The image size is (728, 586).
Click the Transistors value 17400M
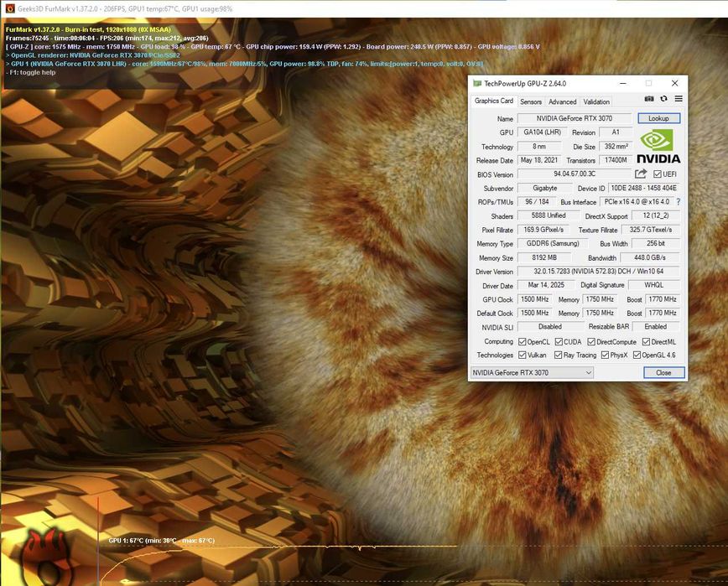click(616, 160)
